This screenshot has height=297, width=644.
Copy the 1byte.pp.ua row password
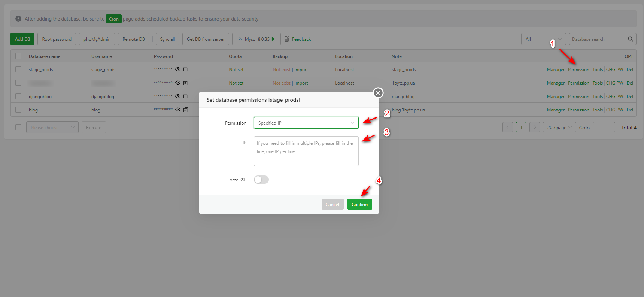(186, 83)
